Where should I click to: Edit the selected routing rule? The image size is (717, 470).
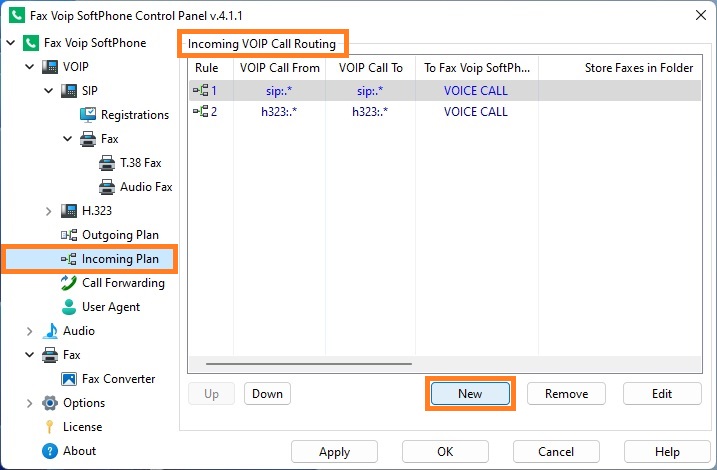[x=662, y=394]
